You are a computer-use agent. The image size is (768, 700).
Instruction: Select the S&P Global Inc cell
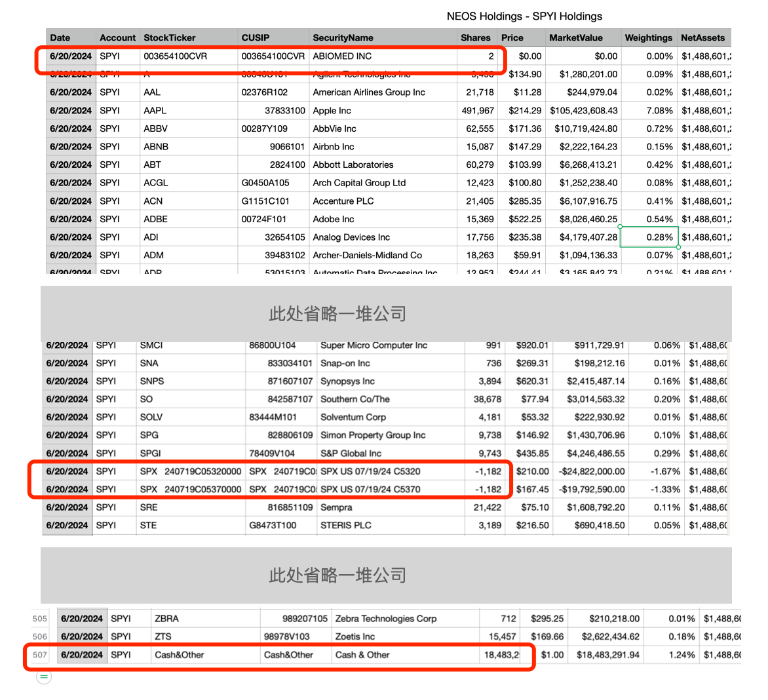pos(391,454)
